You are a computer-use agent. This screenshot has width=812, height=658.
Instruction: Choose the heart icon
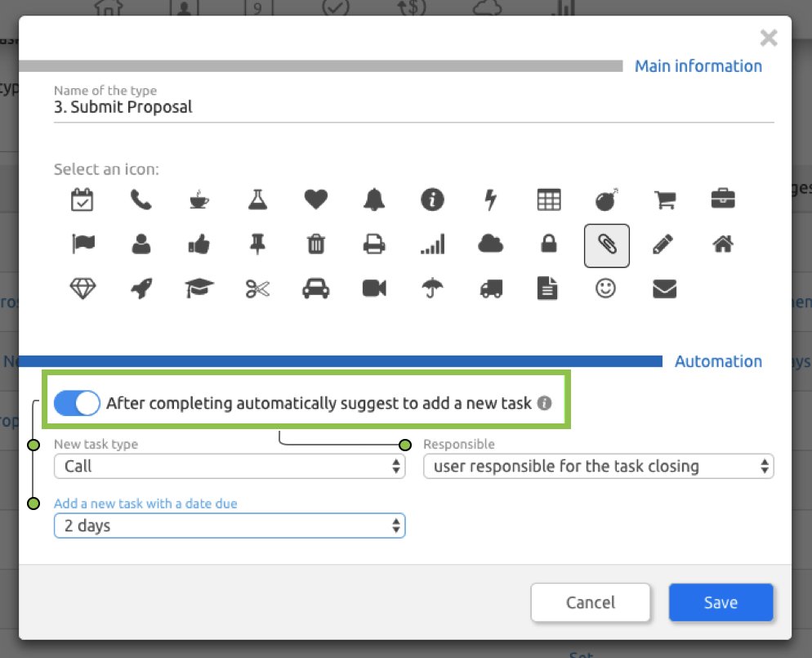click(x=316, y=199)
